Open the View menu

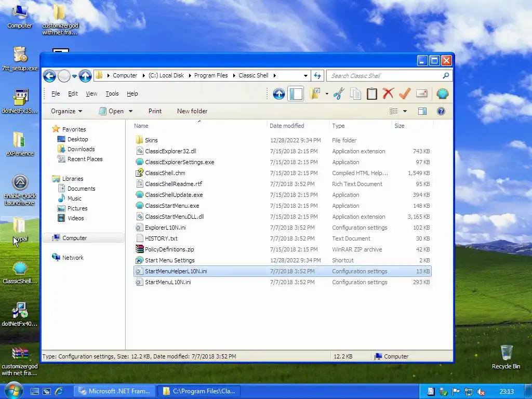91,94
